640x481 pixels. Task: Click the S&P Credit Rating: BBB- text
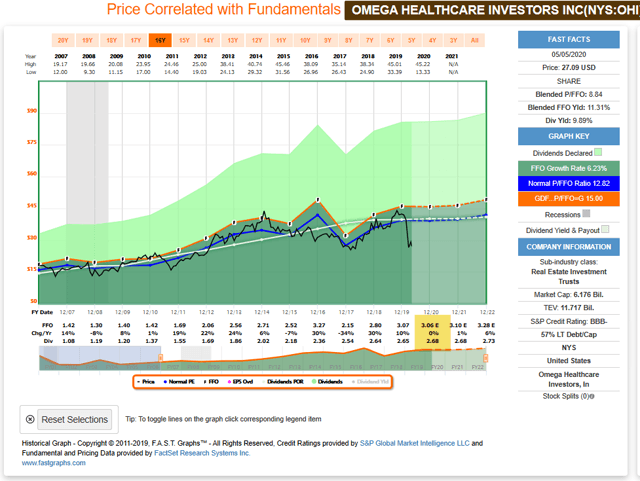click(x=569, y=322)
